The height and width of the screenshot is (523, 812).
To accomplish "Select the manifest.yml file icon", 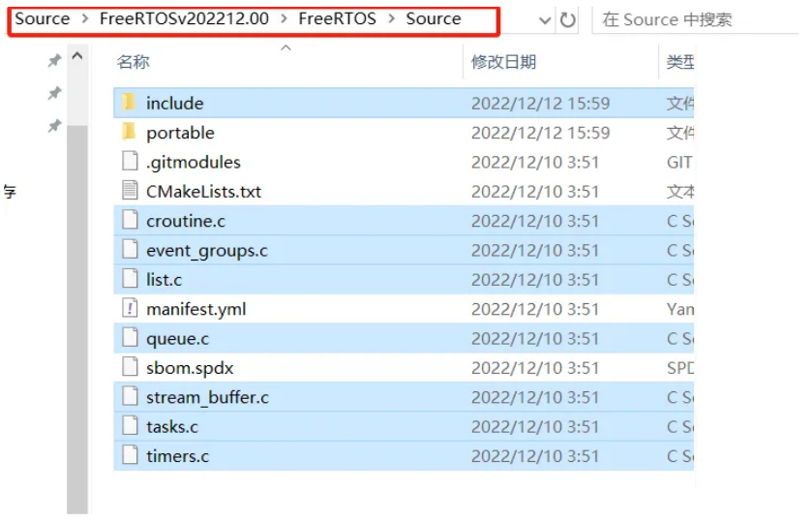I will [130, 309].
